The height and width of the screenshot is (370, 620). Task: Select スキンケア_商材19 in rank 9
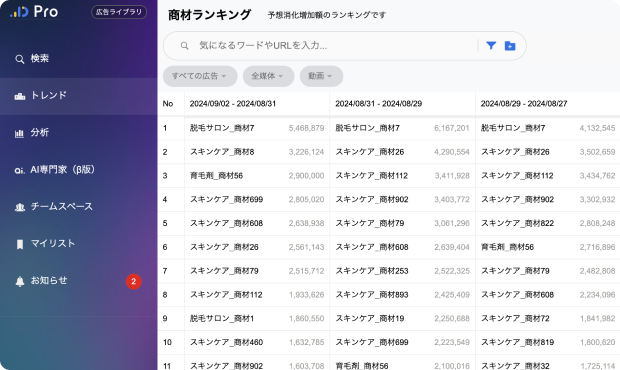370,318
